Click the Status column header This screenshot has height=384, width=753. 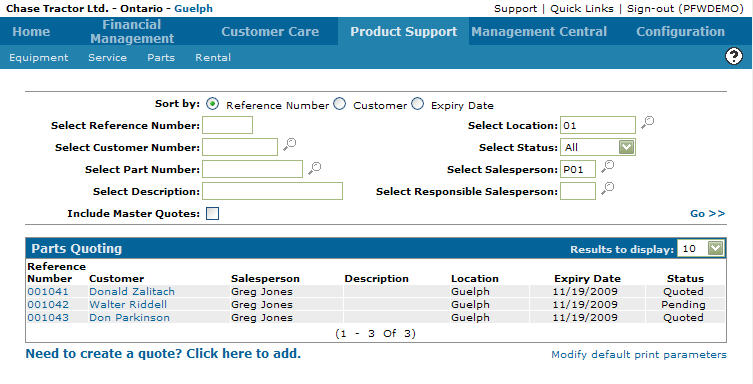coord(685,278)
